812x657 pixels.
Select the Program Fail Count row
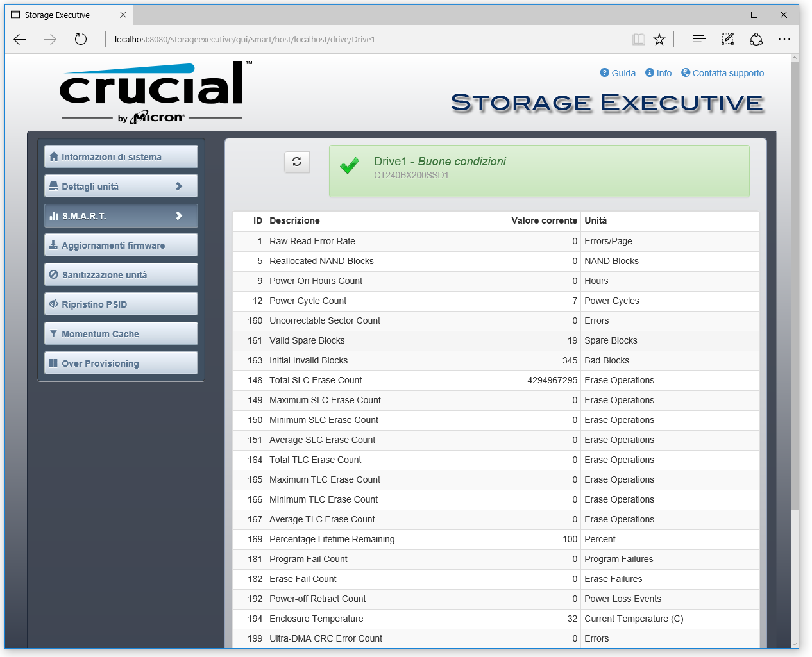coord(496,559)
